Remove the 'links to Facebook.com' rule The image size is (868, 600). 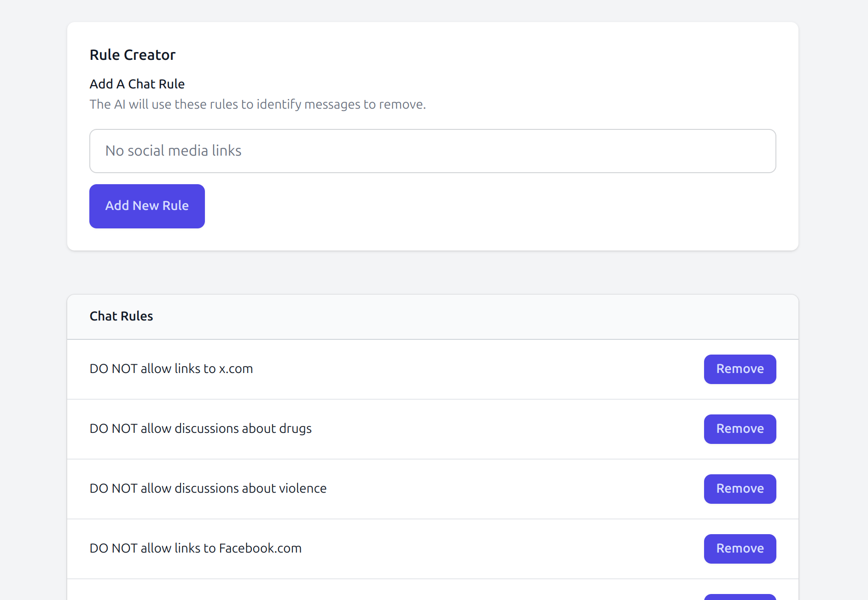740,548
